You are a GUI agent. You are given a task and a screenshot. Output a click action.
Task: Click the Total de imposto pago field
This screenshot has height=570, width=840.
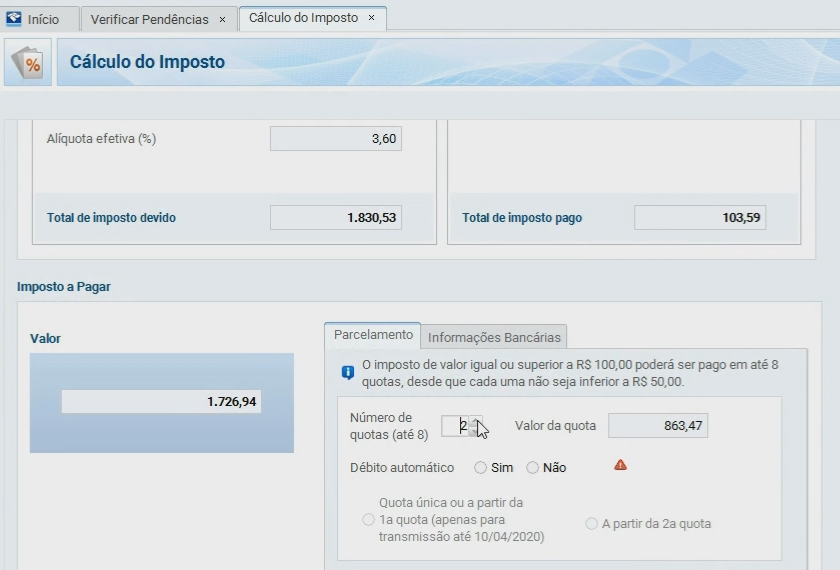[699, 217]
